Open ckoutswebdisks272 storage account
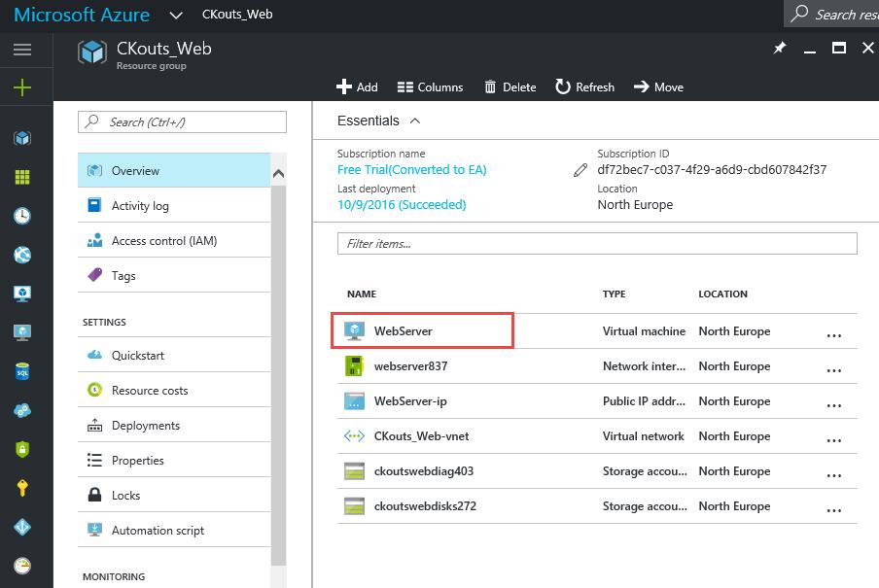 [425, 506]
